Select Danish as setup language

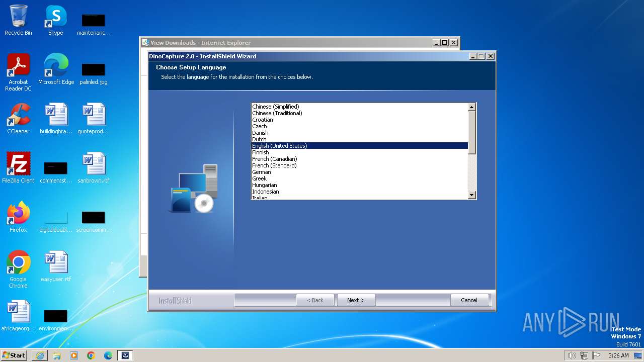tap(360, 133)
